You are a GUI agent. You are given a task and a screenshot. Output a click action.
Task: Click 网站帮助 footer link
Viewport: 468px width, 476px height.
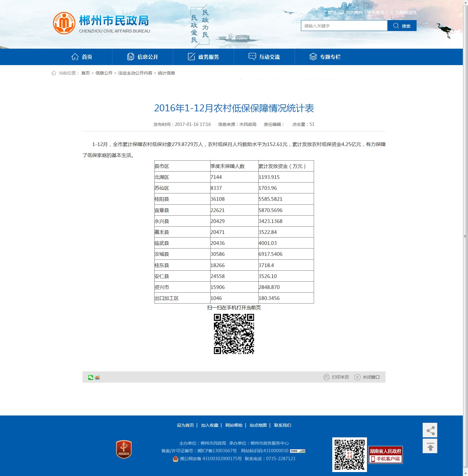click(234, 425)
